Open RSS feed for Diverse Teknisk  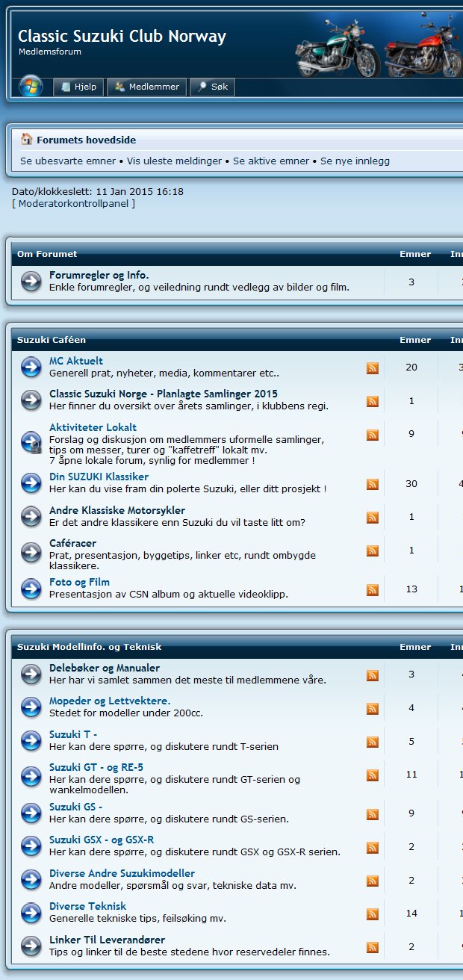coord(372,914)
